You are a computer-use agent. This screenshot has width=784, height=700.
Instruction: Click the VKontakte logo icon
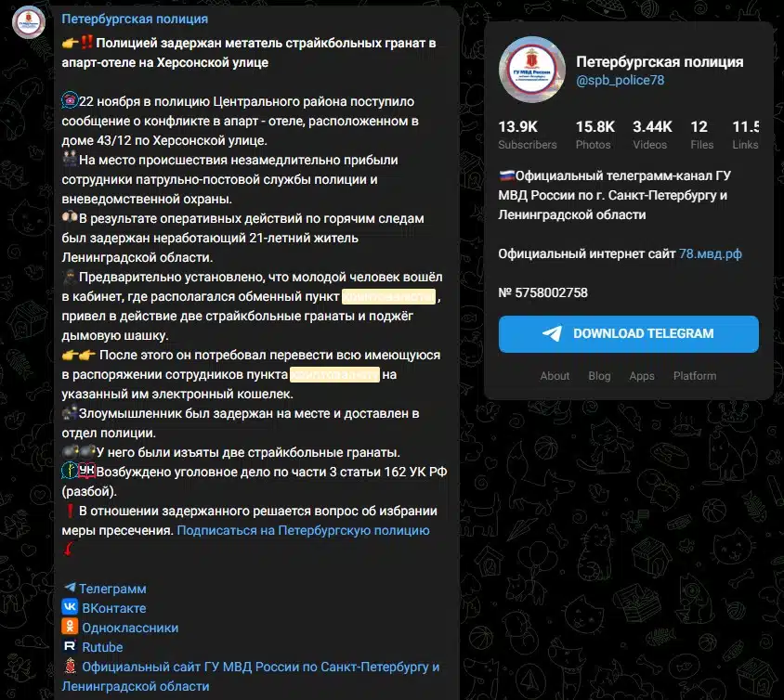[70, 607]
